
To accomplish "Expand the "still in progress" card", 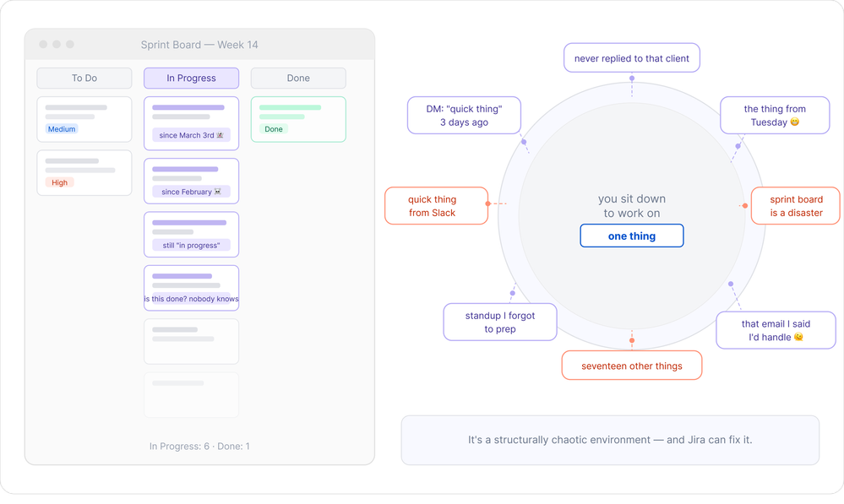I will pyautogui.click(x=192, y=234).
